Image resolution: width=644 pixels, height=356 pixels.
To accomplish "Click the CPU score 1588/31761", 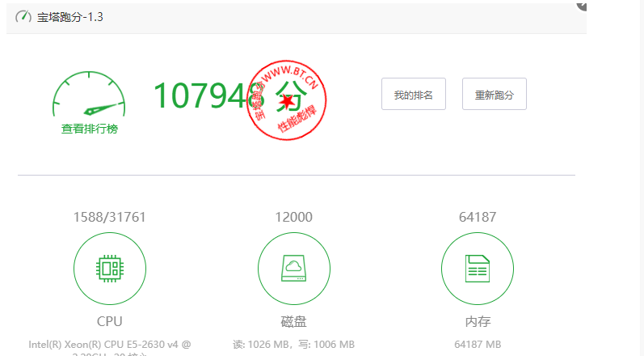I will [x=110, y=217].
